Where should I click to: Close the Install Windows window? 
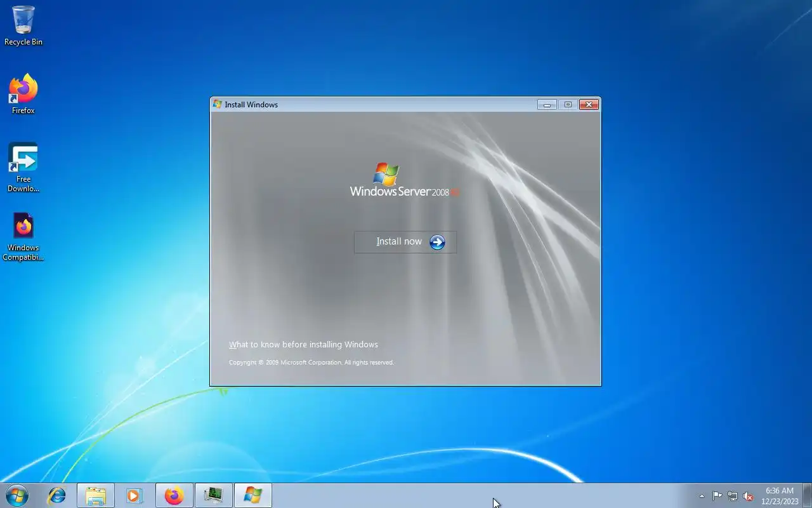pyautogui.click(x=589, y=105)
